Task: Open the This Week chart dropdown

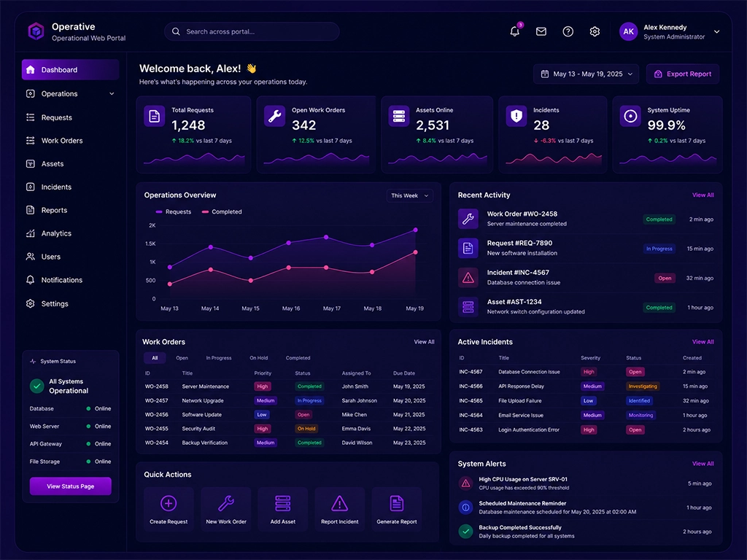Action: (x=410, y=195)
